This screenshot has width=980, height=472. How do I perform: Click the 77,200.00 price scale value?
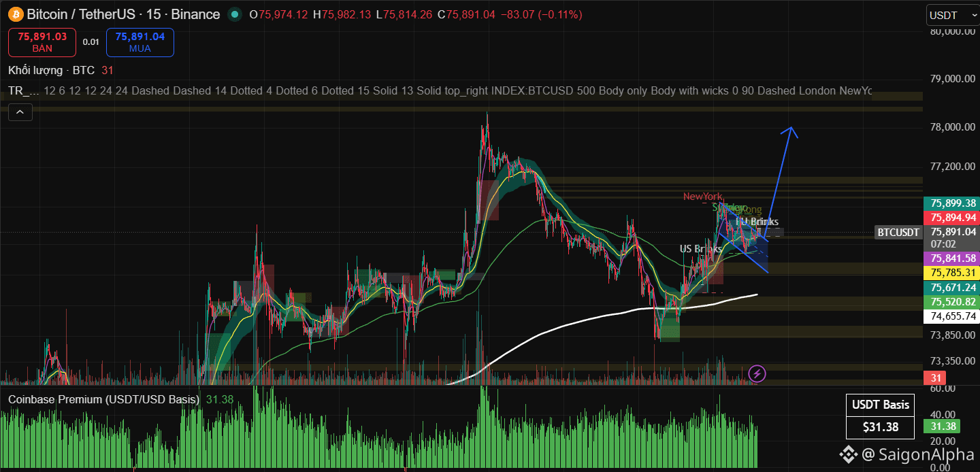click(953, 167)
